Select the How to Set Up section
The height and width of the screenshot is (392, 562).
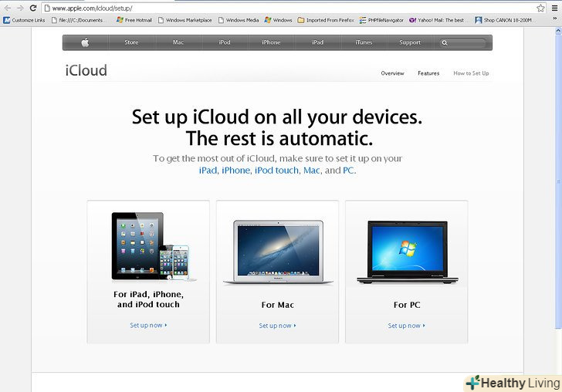[471, 73]
